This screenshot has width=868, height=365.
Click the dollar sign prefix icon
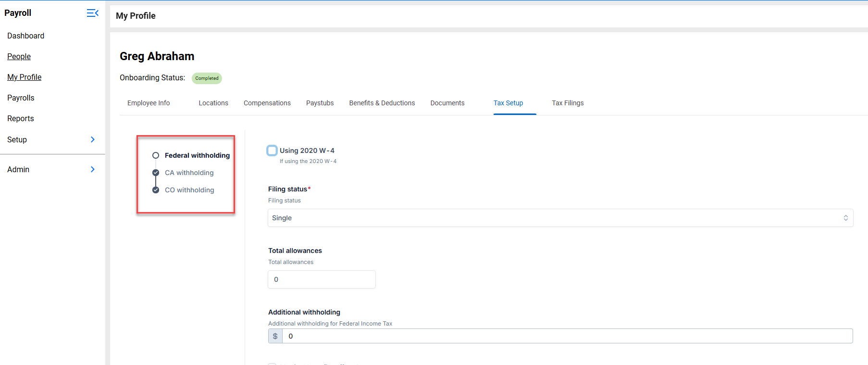tap(275, 336)
